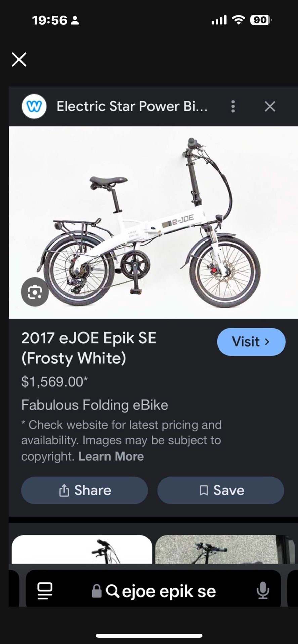Image resolution: width=298 pixels, height=644 pixels.
Task: Tap the X to exit image viewer
Action: tap(19, 60)
